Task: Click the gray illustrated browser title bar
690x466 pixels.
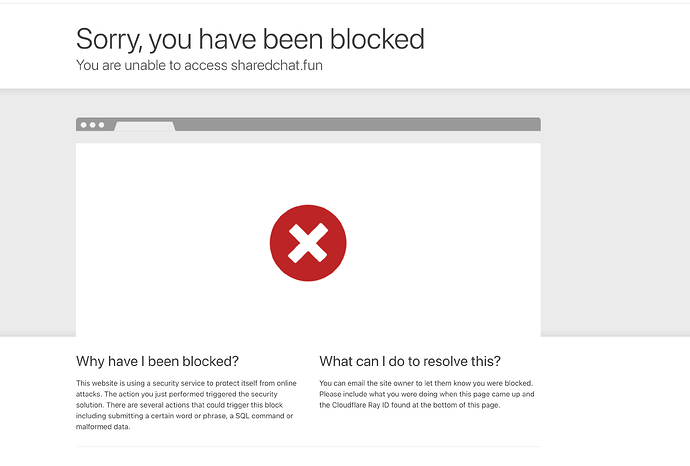Action: 308,124
